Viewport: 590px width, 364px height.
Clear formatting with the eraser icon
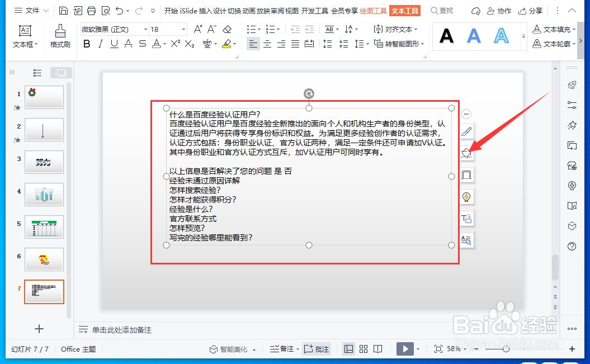coord(227,29)
